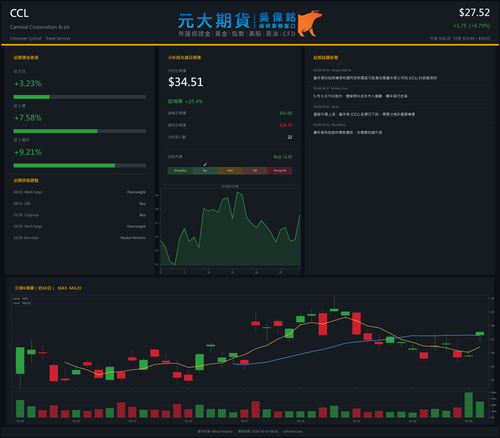The width and height of the screenshot is (500, 438).
Task: Click the progress bar under +9.21%
Action: point(80,166)
